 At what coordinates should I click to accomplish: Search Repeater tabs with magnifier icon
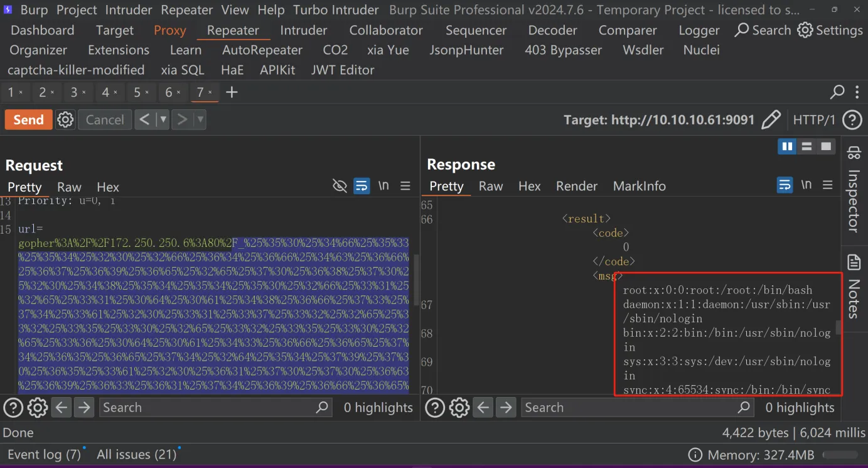pos(837,92)
